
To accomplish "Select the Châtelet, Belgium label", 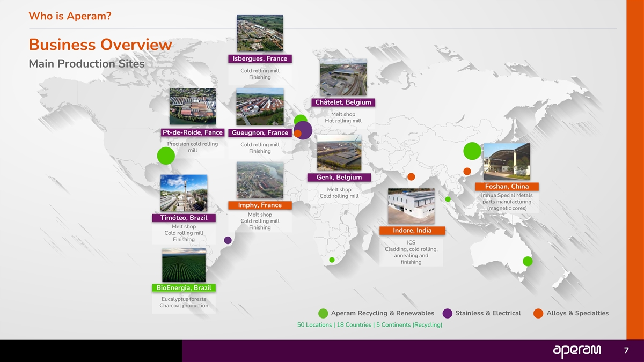I will [x=343, y=102].
